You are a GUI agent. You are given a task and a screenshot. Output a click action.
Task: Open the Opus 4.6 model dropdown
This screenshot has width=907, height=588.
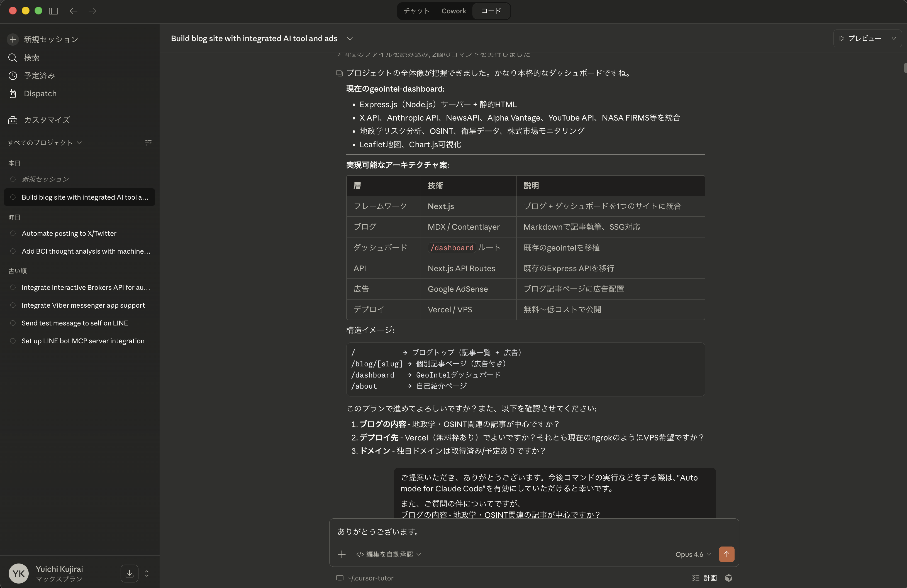click(693, 554)
